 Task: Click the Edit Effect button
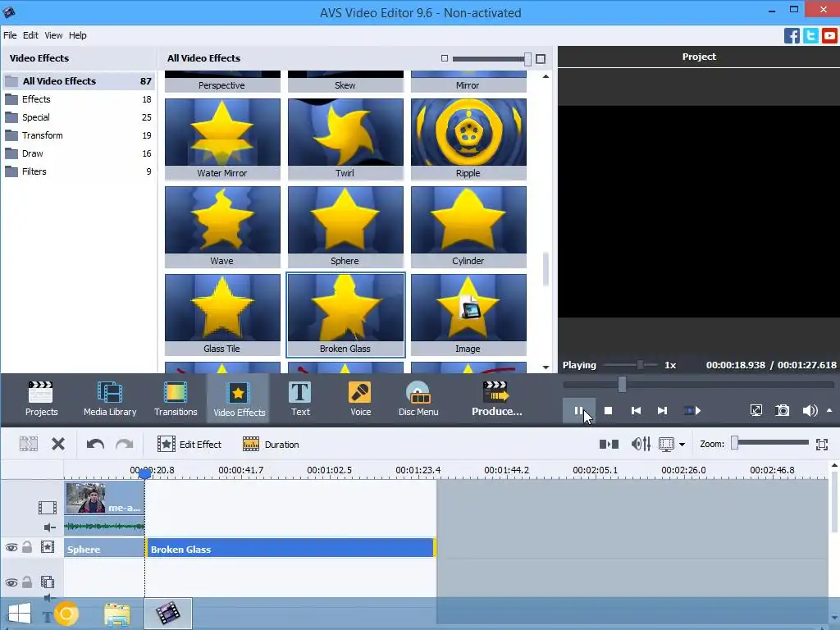tap(189, 444)
